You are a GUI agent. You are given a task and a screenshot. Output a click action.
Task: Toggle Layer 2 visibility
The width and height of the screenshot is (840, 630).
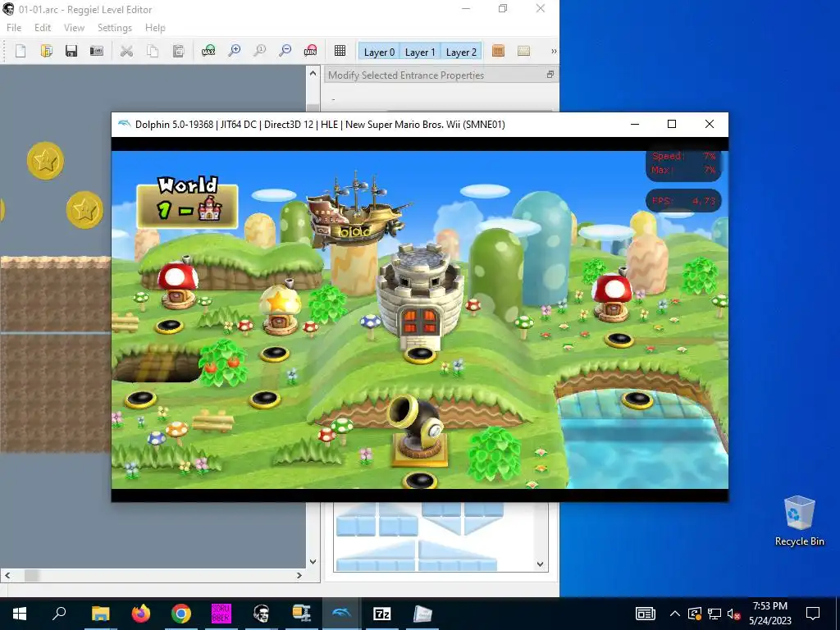461,52
